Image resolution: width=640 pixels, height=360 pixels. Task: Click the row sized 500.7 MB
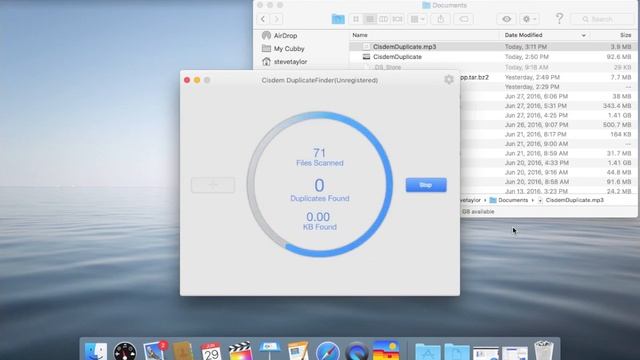click(x=548, y=124)
